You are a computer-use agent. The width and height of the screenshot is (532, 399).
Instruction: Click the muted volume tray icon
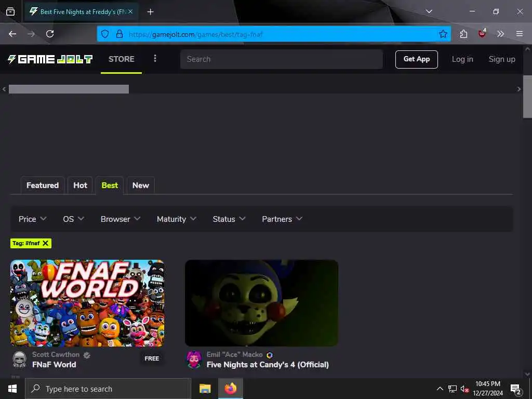[464, 389]
